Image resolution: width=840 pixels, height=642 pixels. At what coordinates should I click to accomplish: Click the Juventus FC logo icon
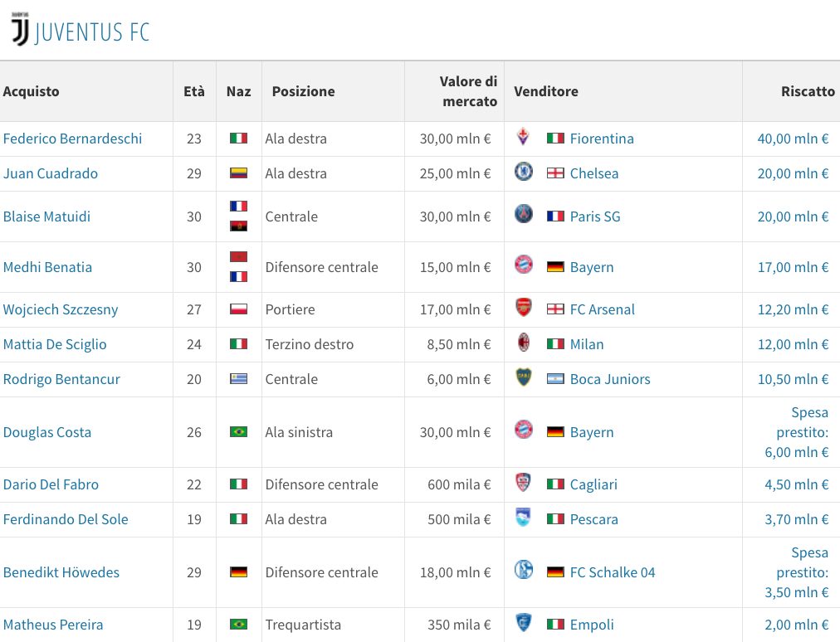tap(21, 30)
